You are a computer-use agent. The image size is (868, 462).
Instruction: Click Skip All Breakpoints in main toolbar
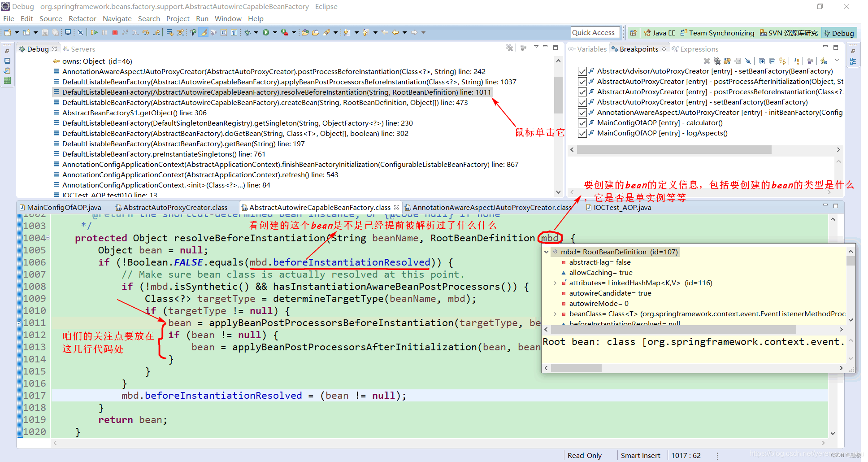(x=80, y=32)
